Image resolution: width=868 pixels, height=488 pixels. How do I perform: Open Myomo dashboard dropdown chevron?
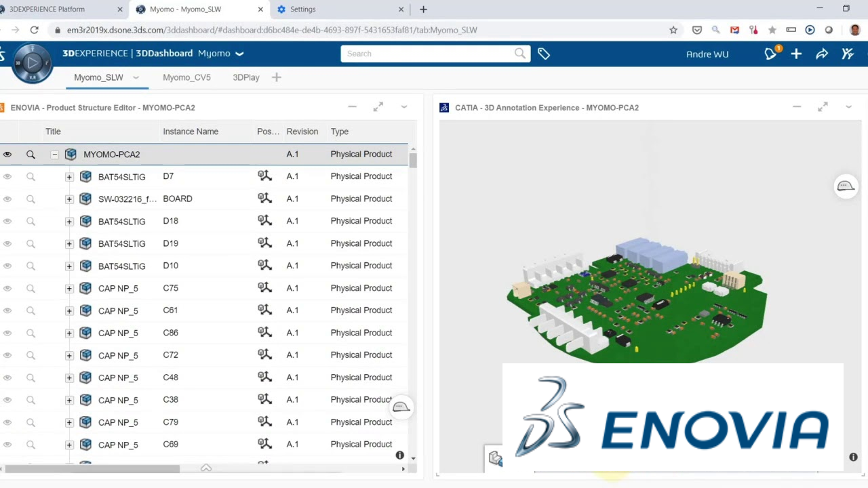point(239,54)
